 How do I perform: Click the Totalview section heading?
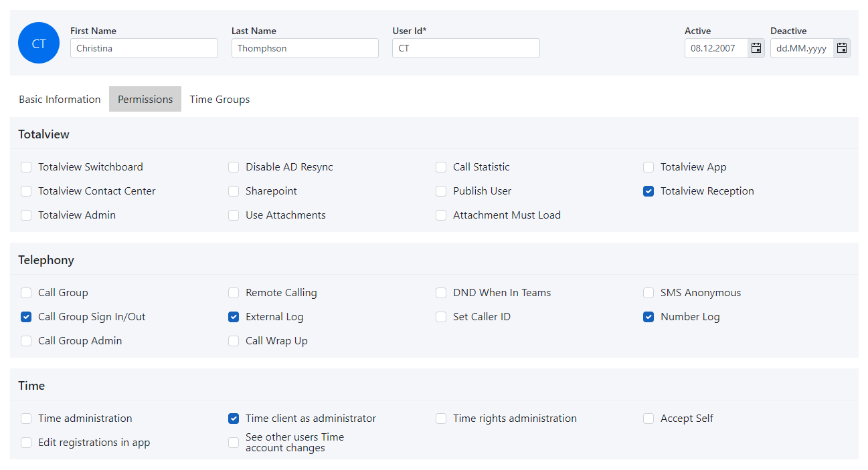44,134
